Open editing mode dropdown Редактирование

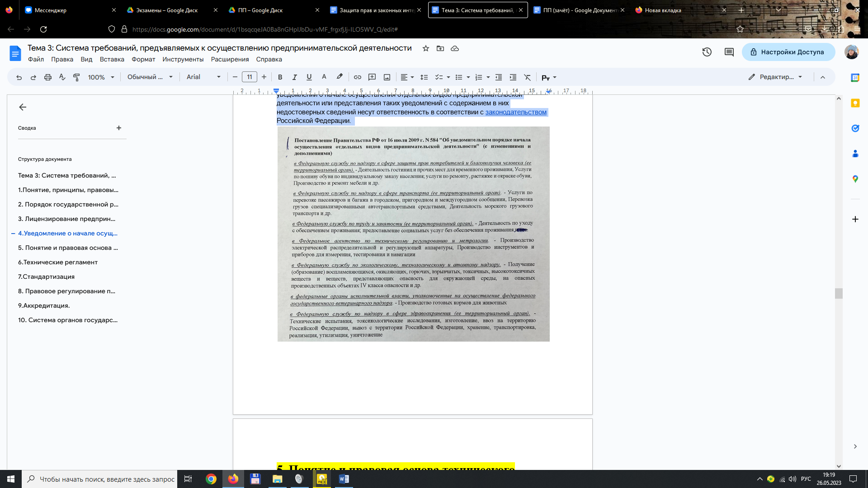775,77
